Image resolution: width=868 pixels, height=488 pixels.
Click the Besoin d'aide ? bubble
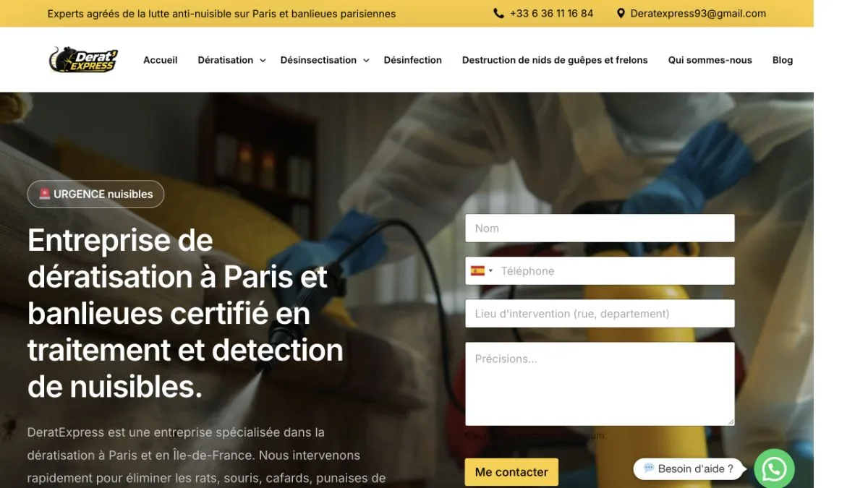tap(689, 468)
